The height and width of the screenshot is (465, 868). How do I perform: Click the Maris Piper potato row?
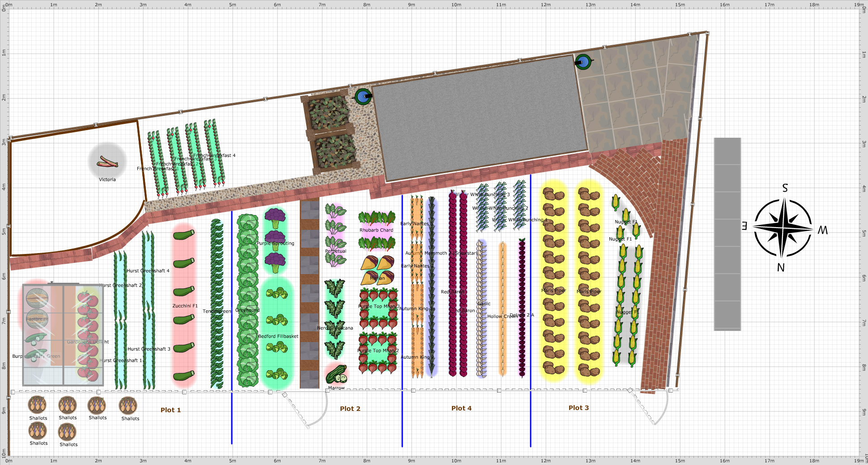553,291
